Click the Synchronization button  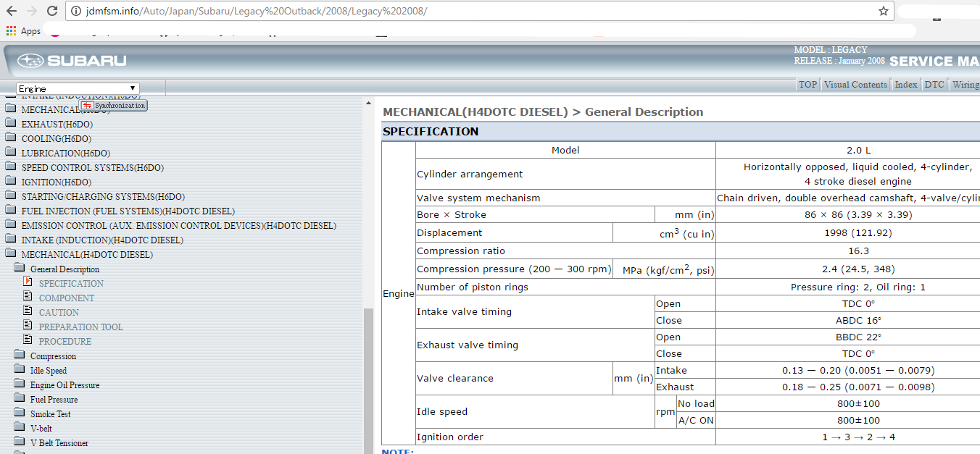tap(114, 106)
